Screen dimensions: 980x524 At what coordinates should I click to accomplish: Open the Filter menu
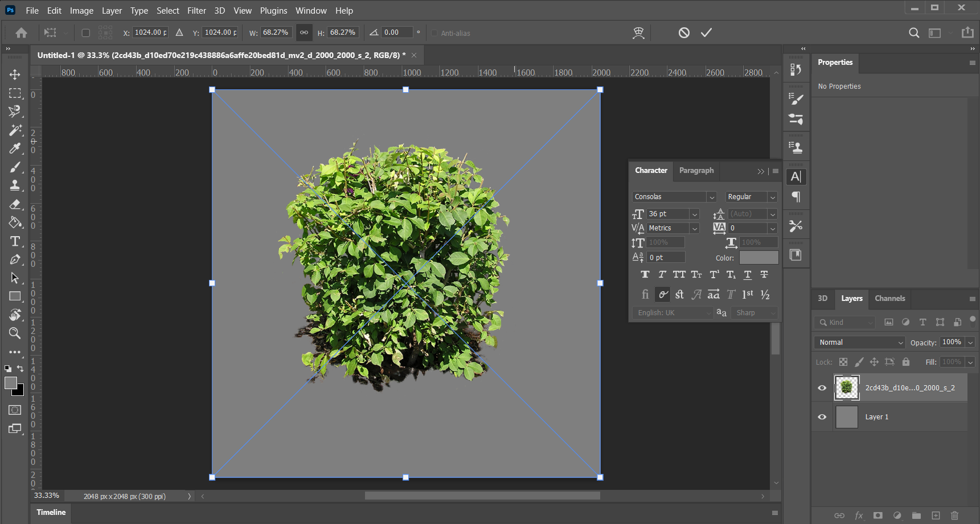(x=196, y=10)
